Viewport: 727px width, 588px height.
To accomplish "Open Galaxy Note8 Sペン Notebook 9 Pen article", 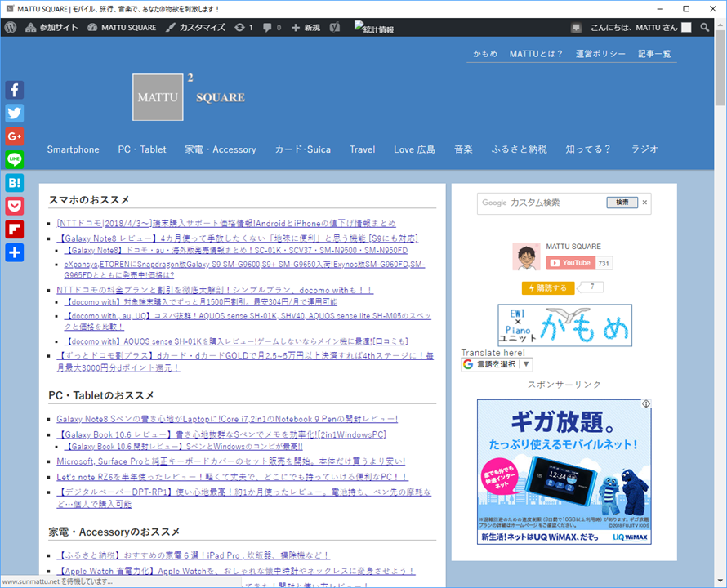I will pos(227,419).
